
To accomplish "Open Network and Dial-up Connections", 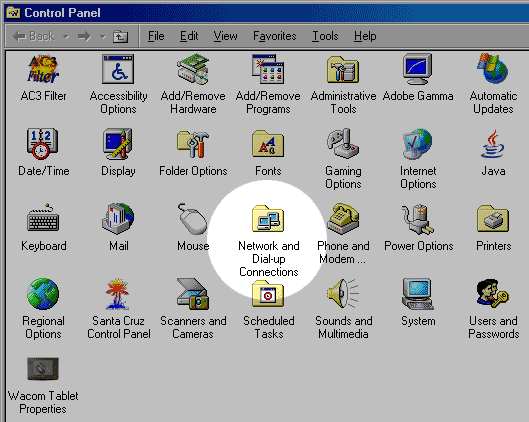I will (x=268, y=219).
